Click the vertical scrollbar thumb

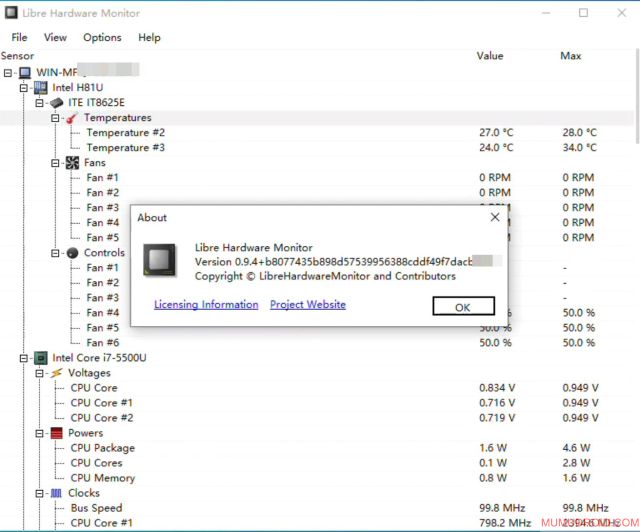[x=637, y=96]
